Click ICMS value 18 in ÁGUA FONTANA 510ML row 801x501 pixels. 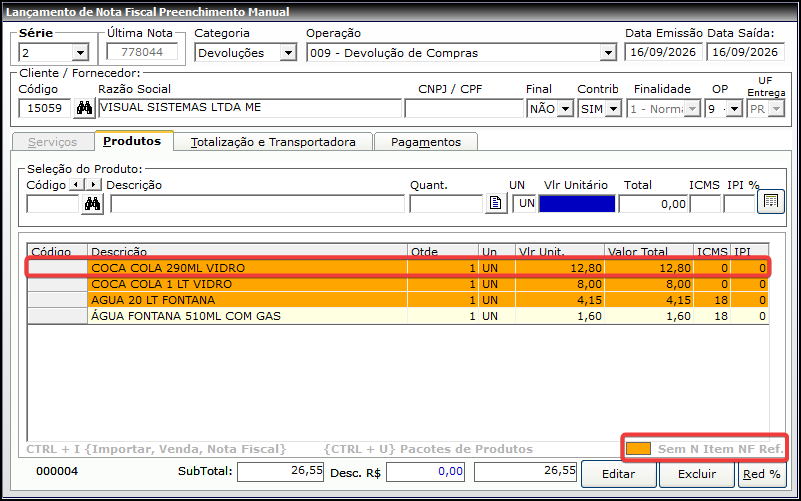(x=712, y=316)
